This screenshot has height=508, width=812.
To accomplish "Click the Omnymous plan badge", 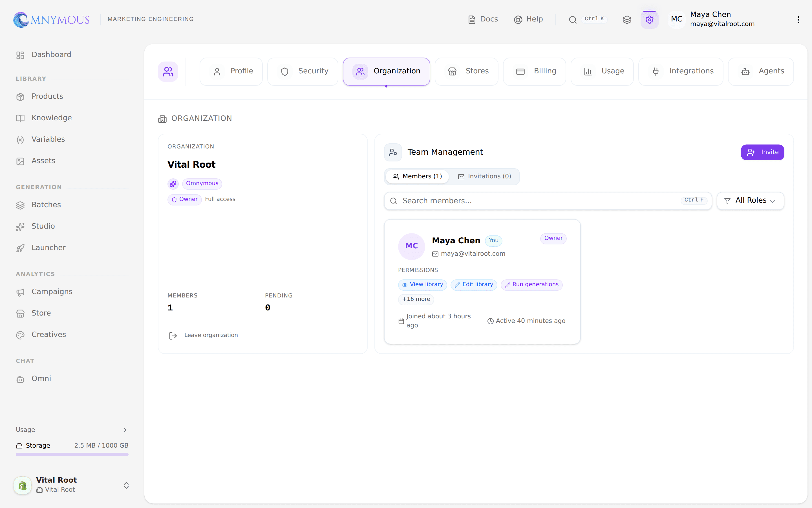I will point(202,183).
